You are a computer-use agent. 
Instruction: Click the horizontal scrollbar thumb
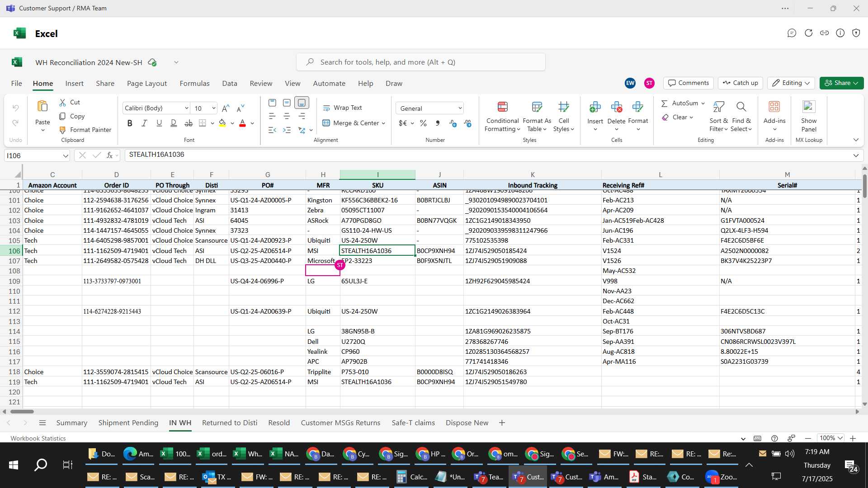(x=22, y=412)
